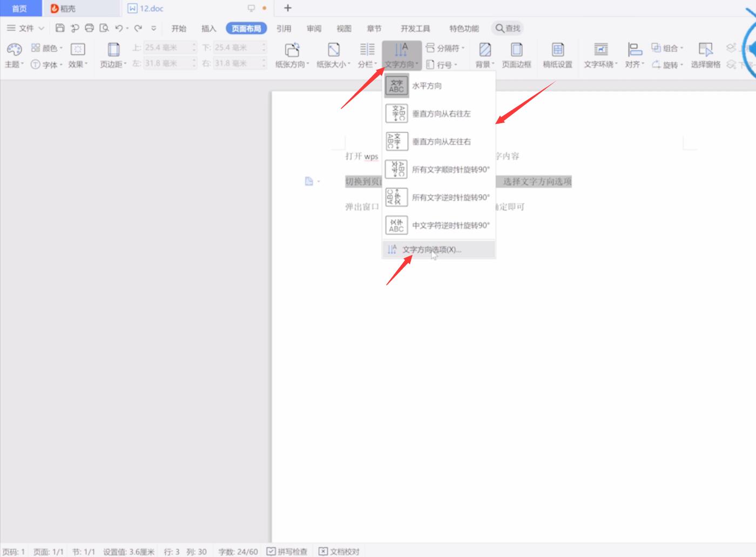
Task: Open the 字体 theme font dropdown
Action: pyautogui.click(x=46, y=64)
